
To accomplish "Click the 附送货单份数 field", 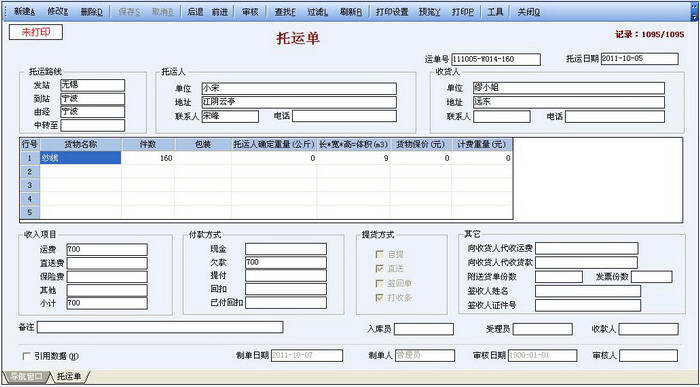I will 558,277.
